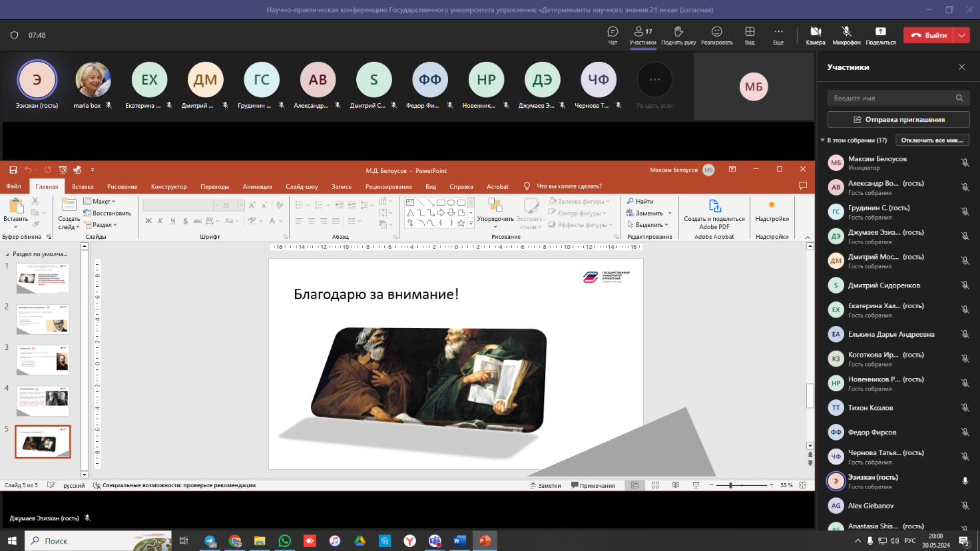Collapse the 'В этом собрании (17)' list
The width and height of the screenshot is (980, 551).
pos(822,140)
